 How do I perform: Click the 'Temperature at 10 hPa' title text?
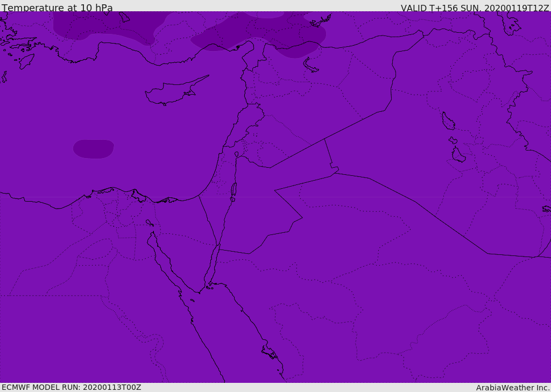pos(57,8)
